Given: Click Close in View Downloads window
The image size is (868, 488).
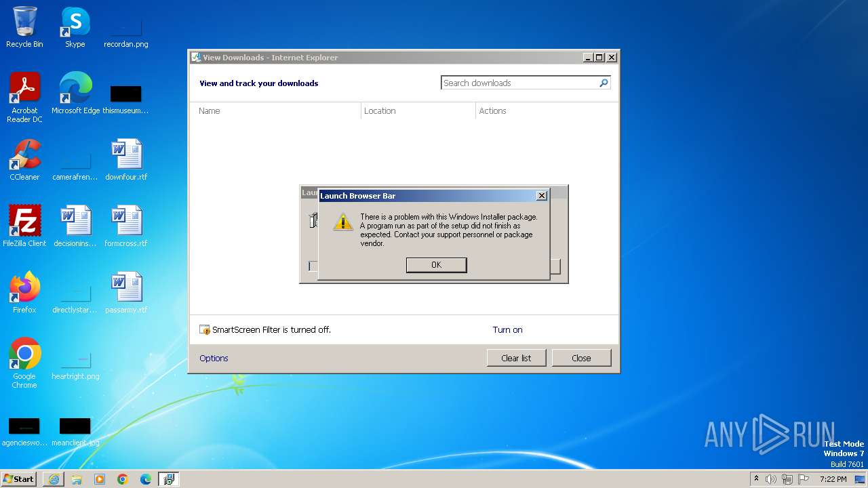Looking at the screenshot, I should (x=581, y=358).
